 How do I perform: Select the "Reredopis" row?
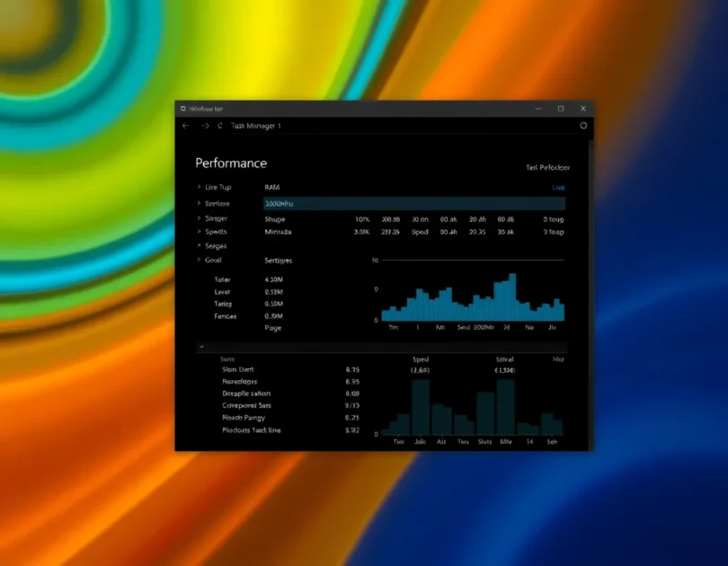(x=240, y=382)
